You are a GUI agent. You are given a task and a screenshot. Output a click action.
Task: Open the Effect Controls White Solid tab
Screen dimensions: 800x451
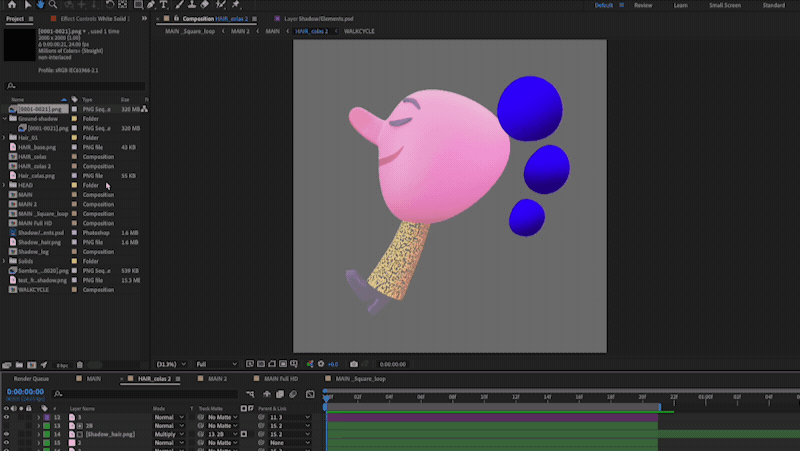pos(95,18)
